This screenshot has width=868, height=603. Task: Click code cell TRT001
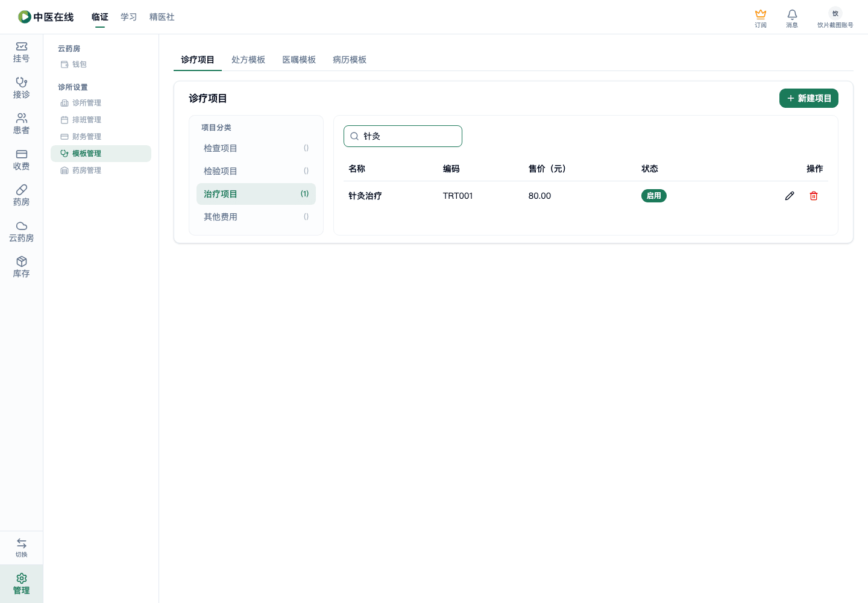(458, 196)
